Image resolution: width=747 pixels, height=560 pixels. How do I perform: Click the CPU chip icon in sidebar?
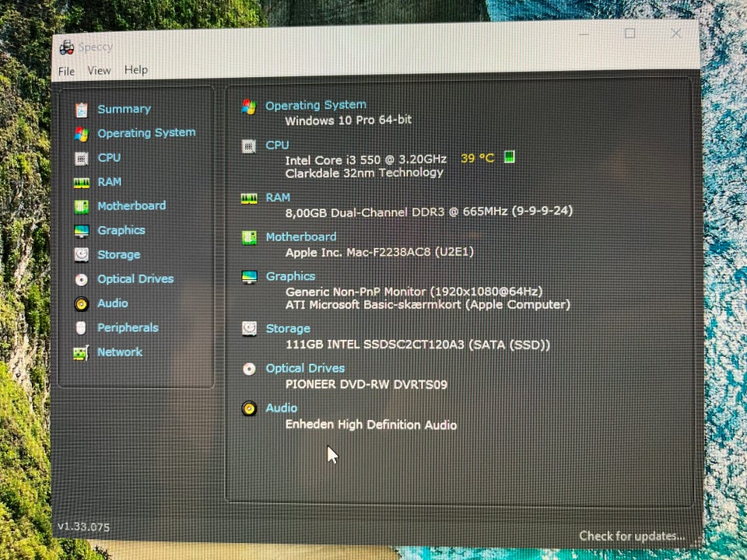point(82,159)
